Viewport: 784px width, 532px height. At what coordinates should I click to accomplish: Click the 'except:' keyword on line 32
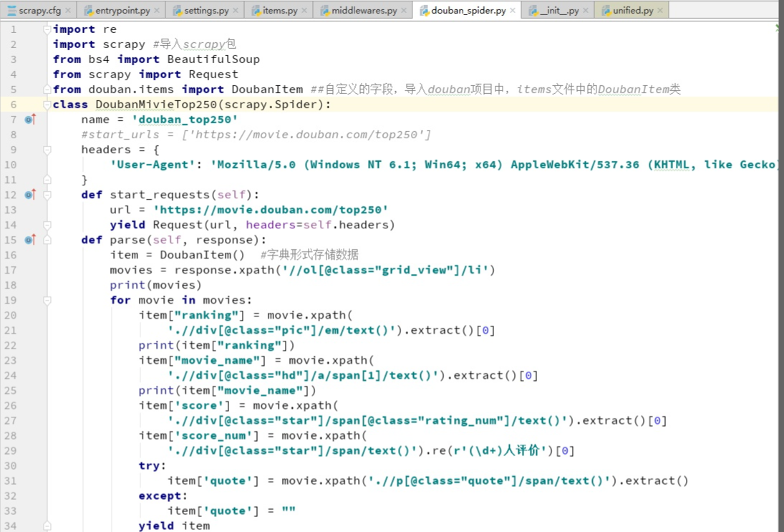click(x=163, y=495)
